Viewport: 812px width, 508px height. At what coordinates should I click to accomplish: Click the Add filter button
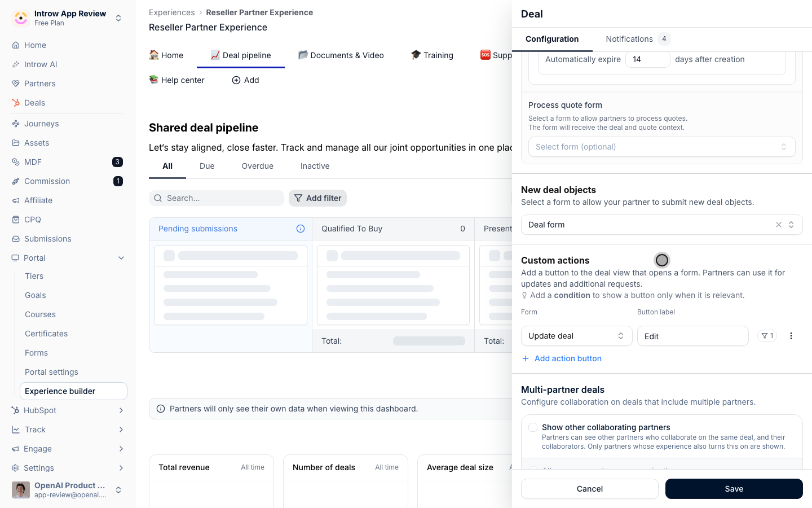317,198
